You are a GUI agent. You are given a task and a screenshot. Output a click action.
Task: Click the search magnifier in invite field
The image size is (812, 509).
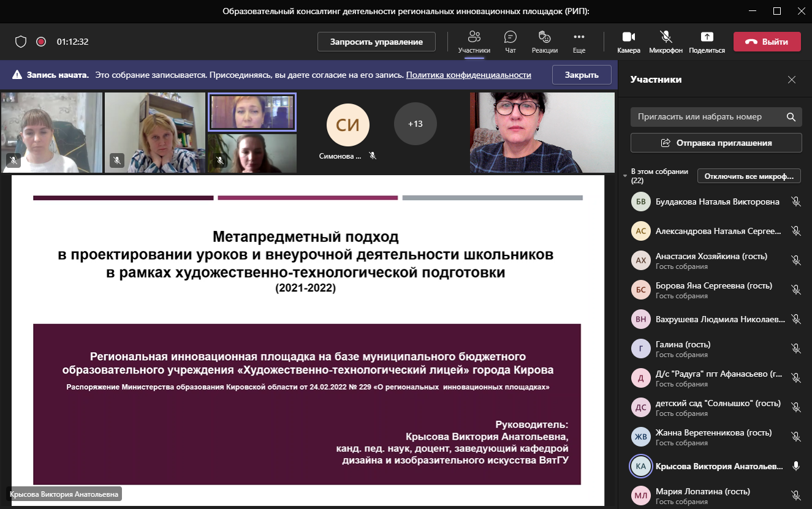(791, 116)
